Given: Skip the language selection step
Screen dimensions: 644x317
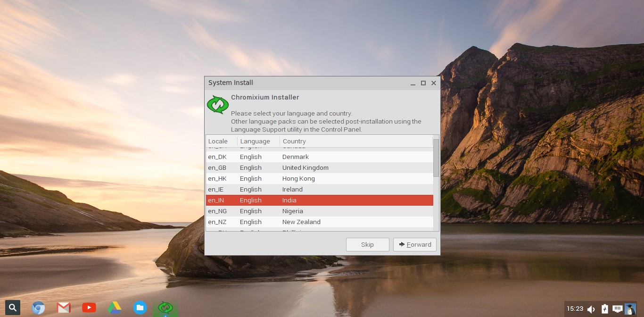Looking at the screenshot, I should point(368,244).
